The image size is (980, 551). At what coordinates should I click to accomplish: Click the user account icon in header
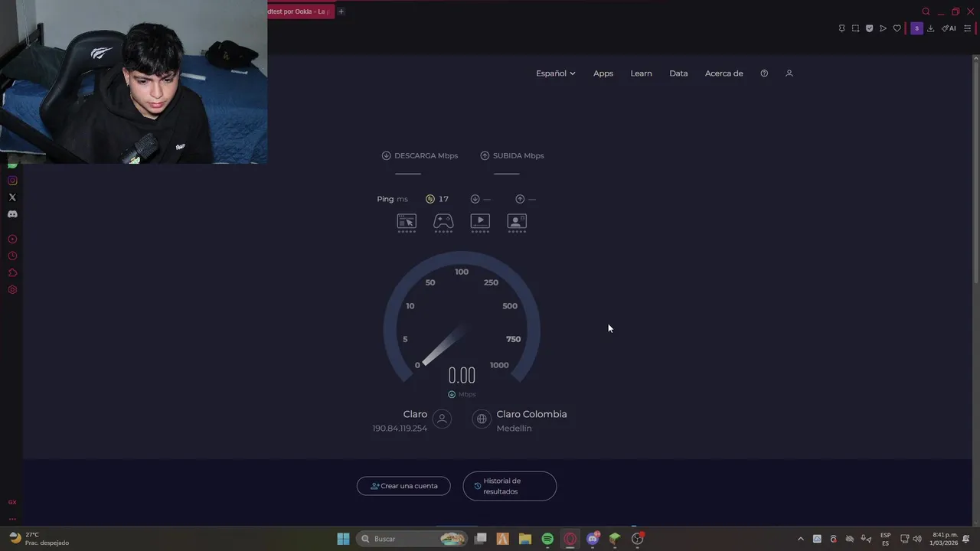click(789, 73)
